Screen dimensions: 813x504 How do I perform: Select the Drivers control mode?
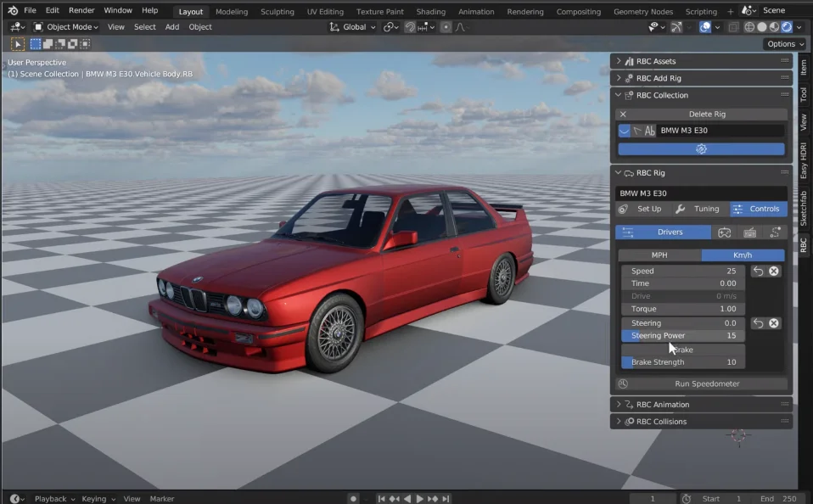tap(664, 232)
